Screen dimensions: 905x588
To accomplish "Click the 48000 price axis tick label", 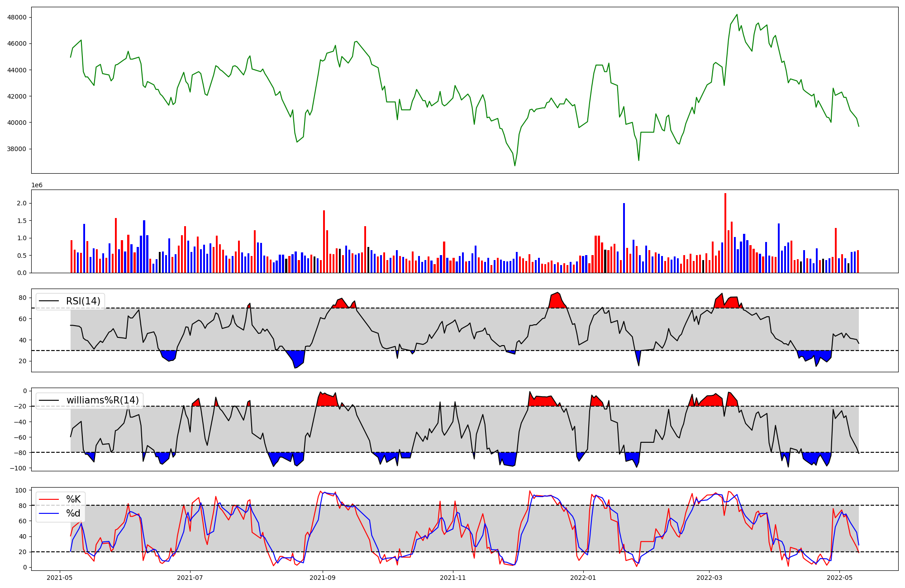I will point(17,17).
